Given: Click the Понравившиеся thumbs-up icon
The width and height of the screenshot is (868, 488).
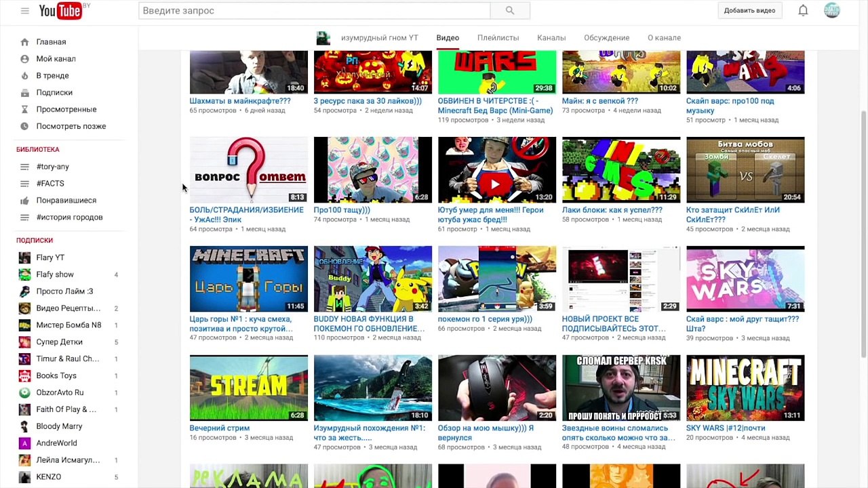Looking at the screenshot, I should (24, 201).
